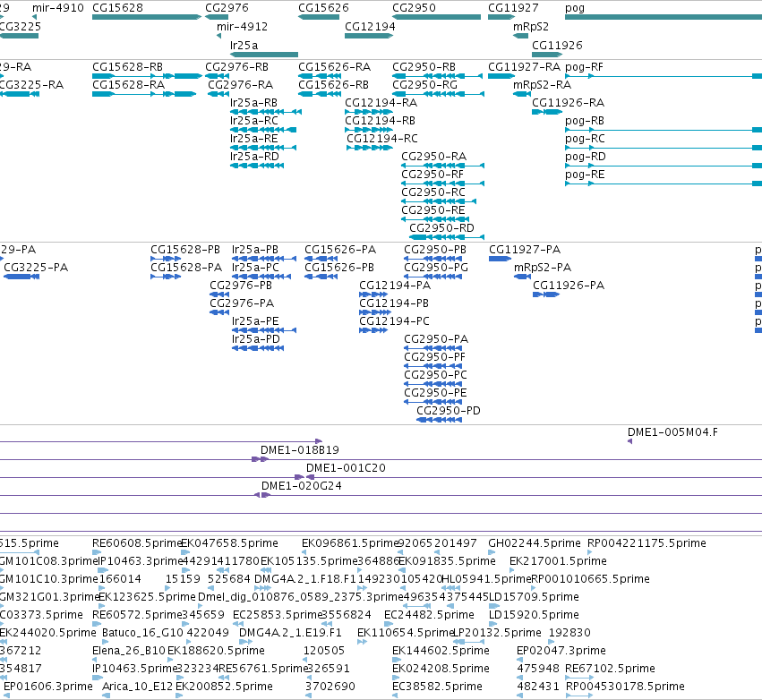
Task: Select transcript pog-RB
Action: 664,130
